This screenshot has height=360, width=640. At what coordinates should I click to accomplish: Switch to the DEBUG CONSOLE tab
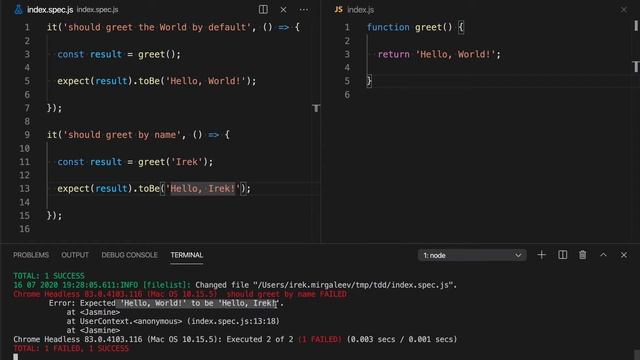pyautogui.click(x=129, y=255)
